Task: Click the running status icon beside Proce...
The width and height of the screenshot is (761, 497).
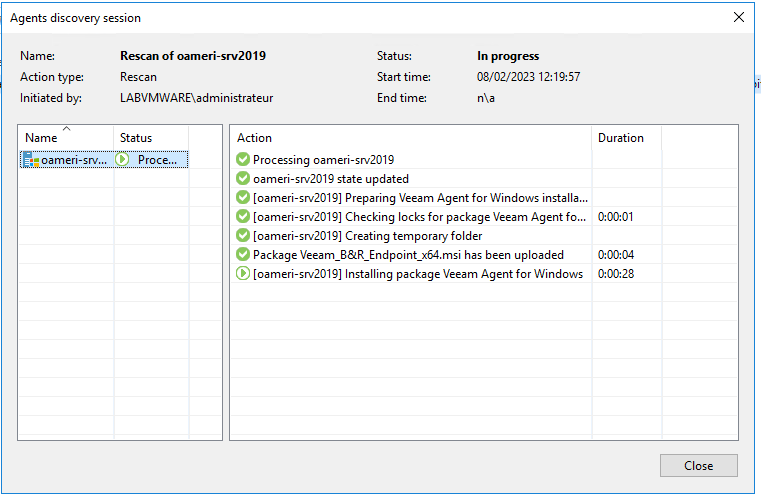Action: click(x=122, y=159)
